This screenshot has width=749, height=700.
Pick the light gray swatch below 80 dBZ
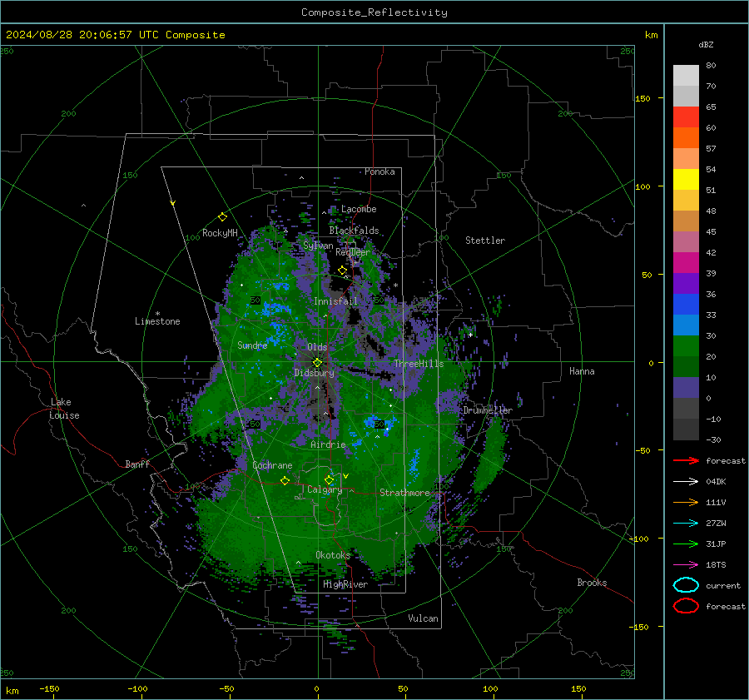click(686, 76)
